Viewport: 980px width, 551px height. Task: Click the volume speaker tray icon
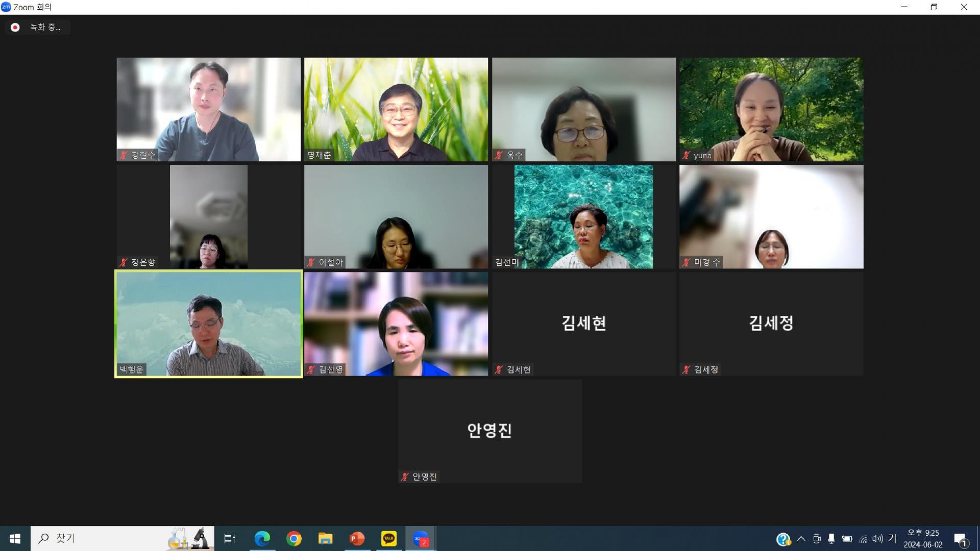point(877,539)
